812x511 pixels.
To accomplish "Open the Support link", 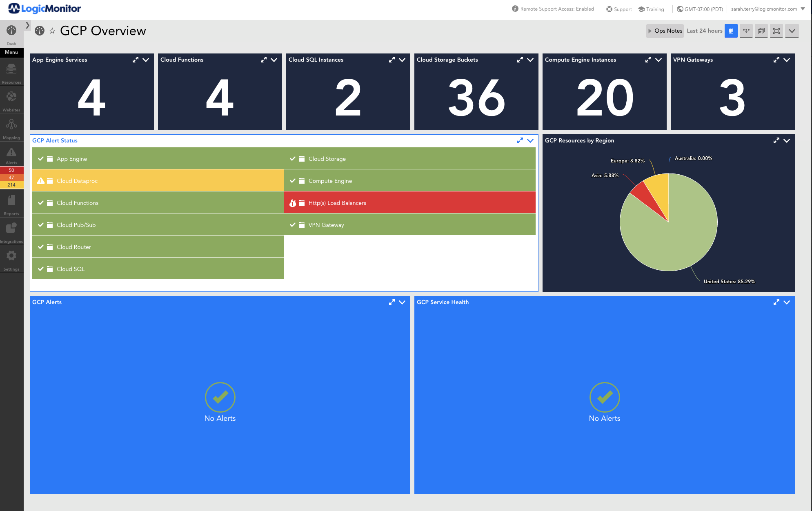I will [619, 9].
